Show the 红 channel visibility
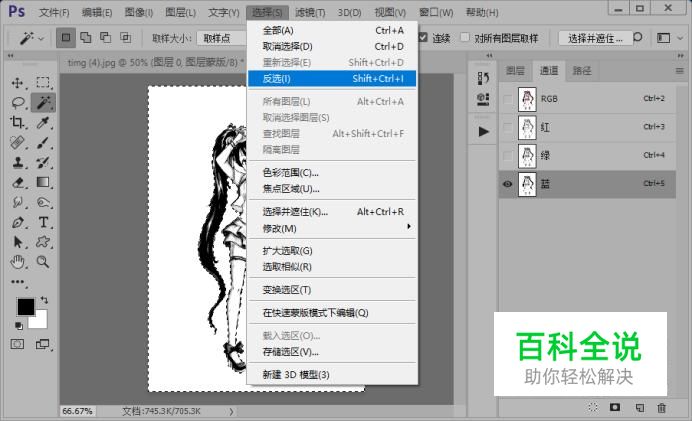 click(508, 128)
